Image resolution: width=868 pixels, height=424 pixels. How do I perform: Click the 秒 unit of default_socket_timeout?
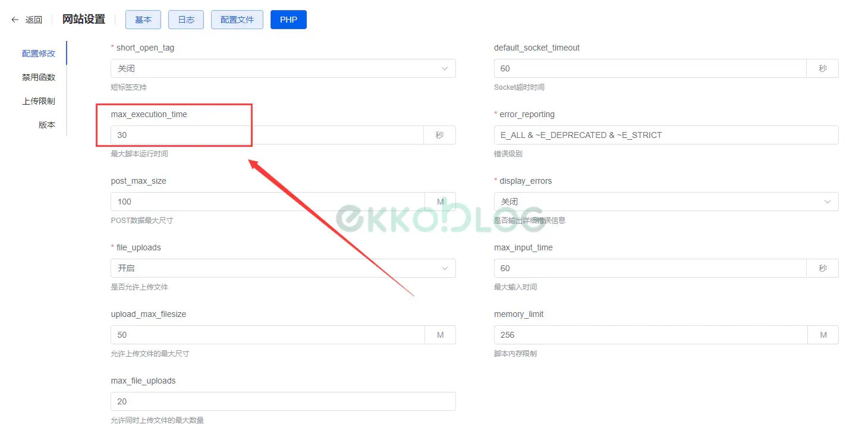[823, 68]
